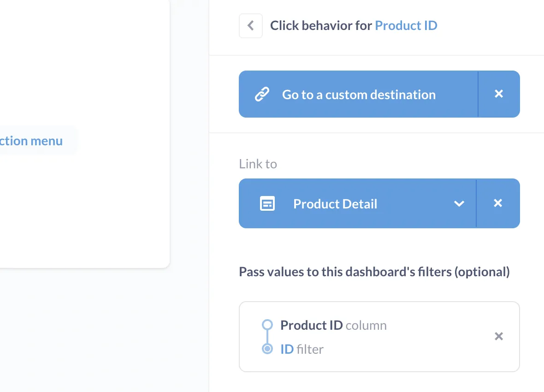
Task: Click the chain link icon on custom destination
Action: [263, 94]
